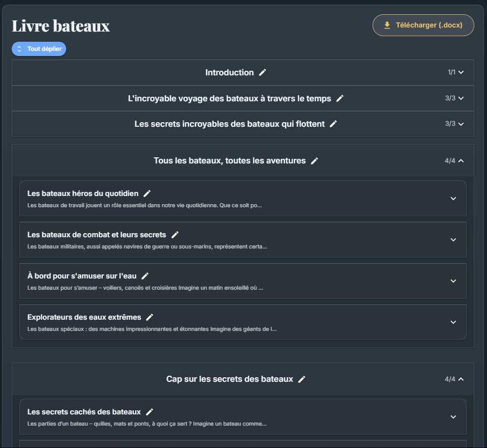Download the book with Télécharger (.docx)
The width and height of the screenshot is (487, 448).
click(x=423, y=25)
